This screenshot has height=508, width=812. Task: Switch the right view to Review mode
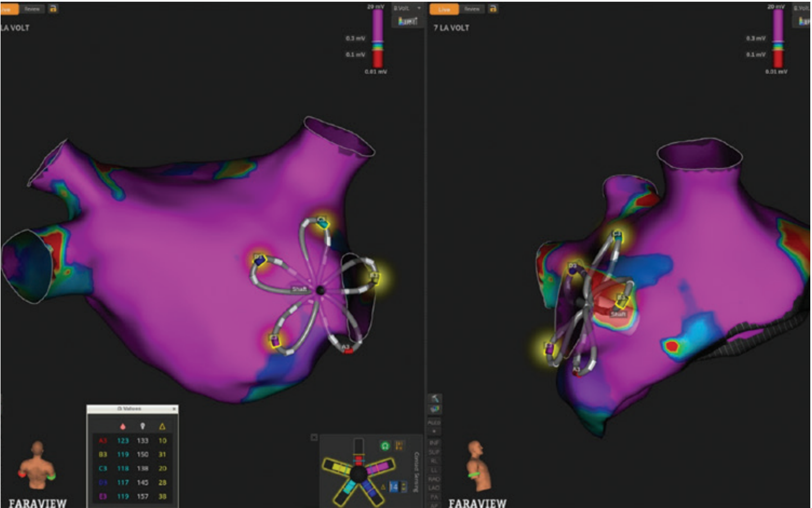pyautogui.click(x=472, y=9)
